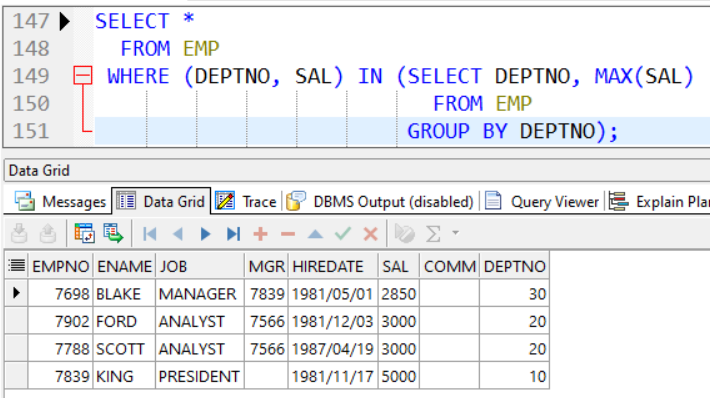
Task: Select cell with EMPNO 7698
Action: pyautogui.click(x=61, y=294)
